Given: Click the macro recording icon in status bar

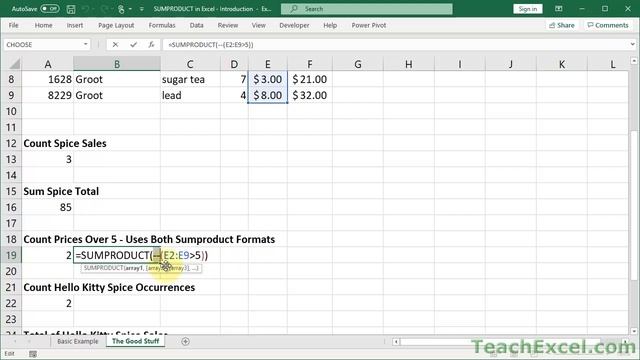Looking at the screenshot, I should coord(33,354).
